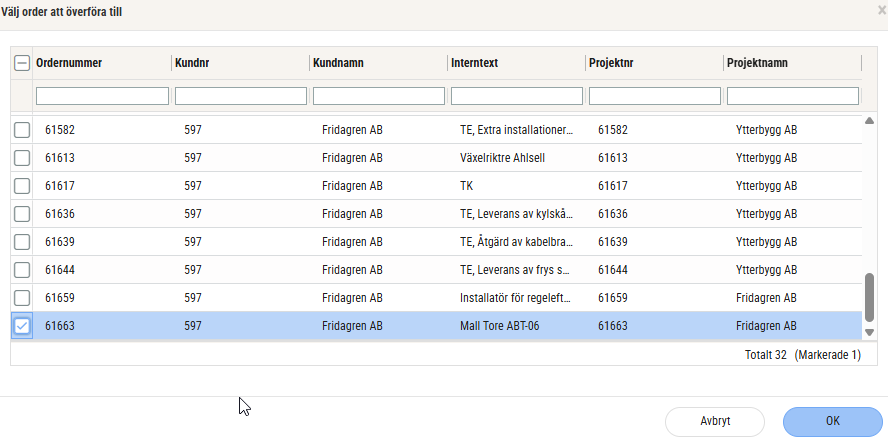Check the box for order 61582
Screen dimensions: 888x441
[22, 130]
